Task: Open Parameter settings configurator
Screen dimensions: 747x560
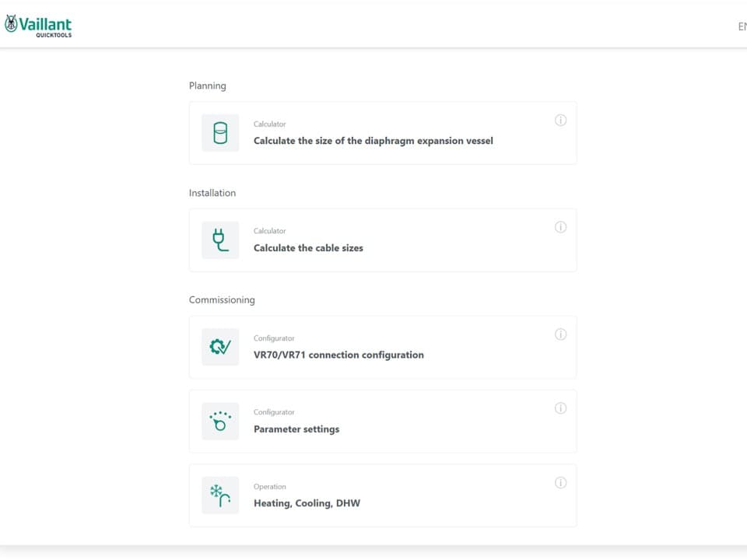Action: [x=296, y=429]
